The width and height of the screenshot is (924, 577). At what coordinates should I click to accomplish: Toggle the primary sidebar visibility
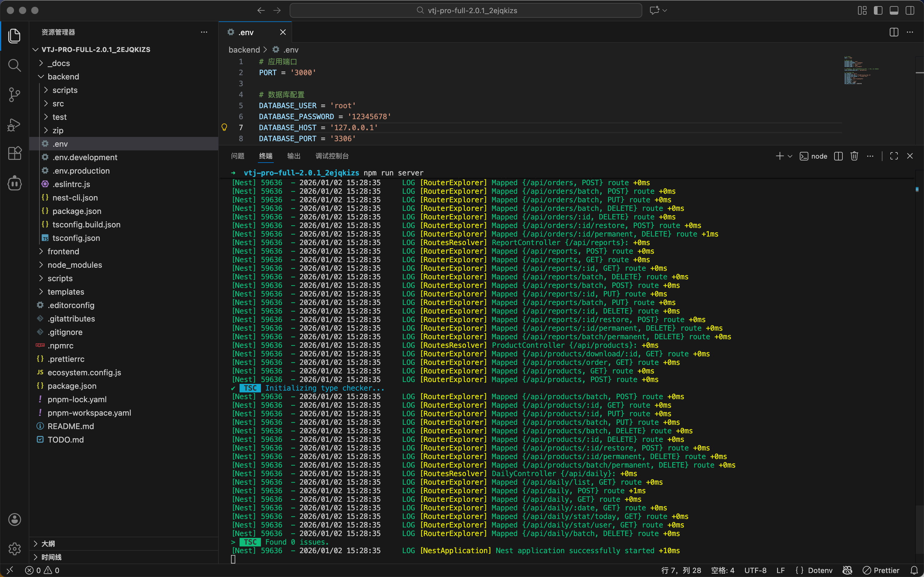[878, 10]
